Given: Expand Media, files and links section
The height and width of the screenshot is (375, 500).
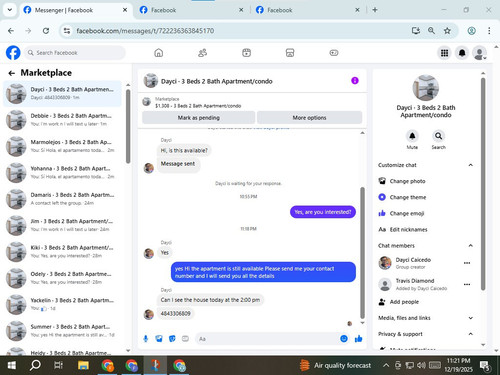Looking at the screenshot, I should coord(470,318).
